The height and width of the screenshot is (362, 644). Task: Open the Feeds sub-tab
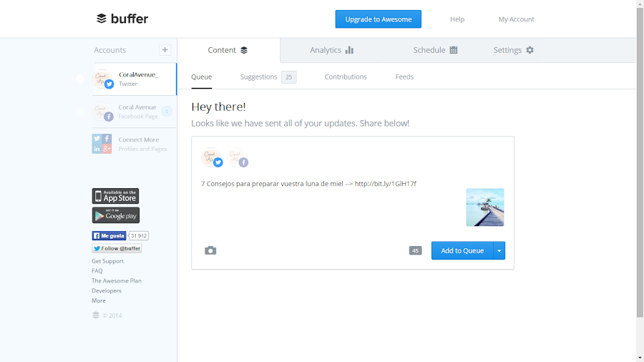point(404,77)
